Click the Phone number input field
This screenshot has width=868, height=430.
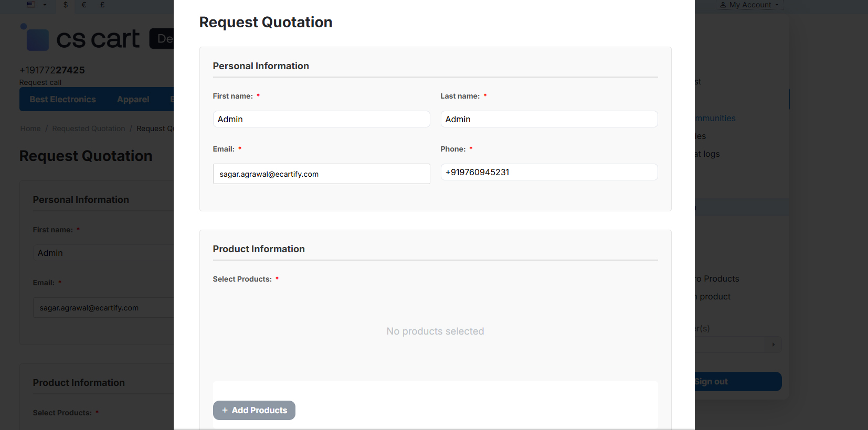pyautogui.click(x=549, y=172)
